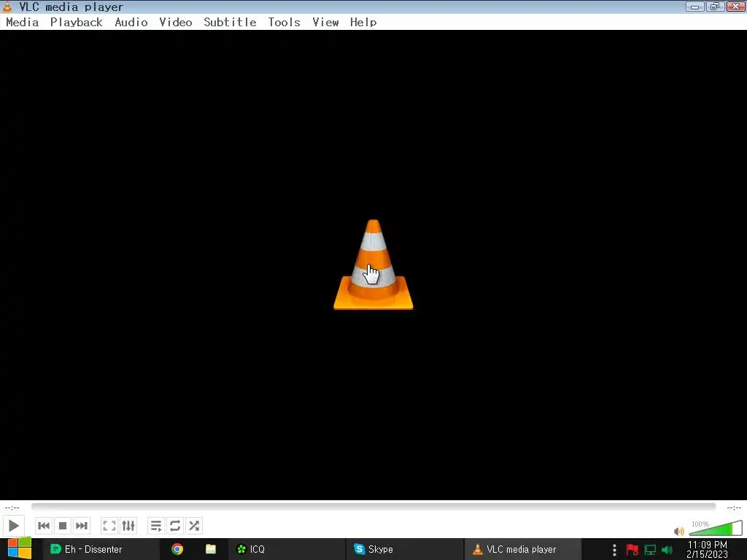The image size is (747, 560).
Task: Open the Subtitle menu
Action: click(230, 23)
